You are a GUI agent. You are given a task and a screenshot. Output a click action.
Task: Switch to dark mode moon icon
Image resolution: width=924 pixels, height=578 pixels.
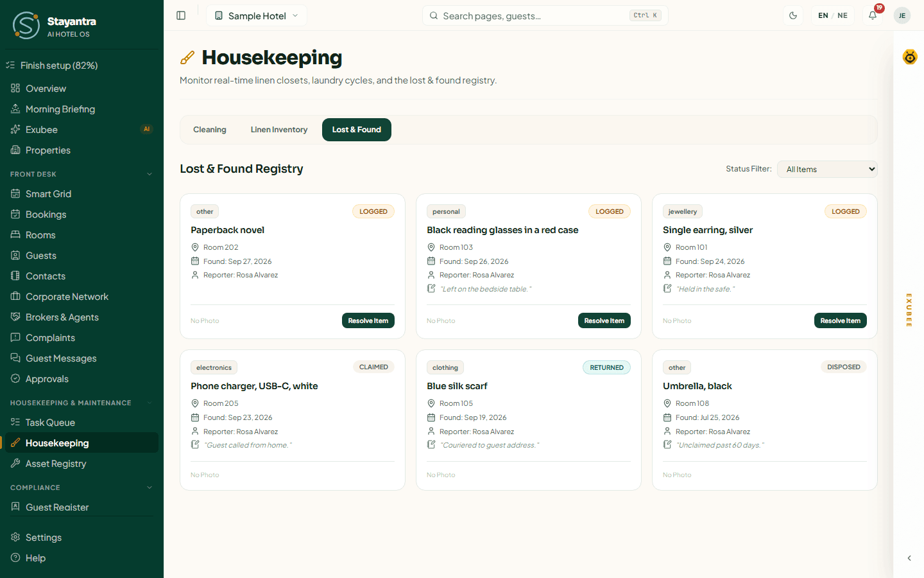[793, 15]
